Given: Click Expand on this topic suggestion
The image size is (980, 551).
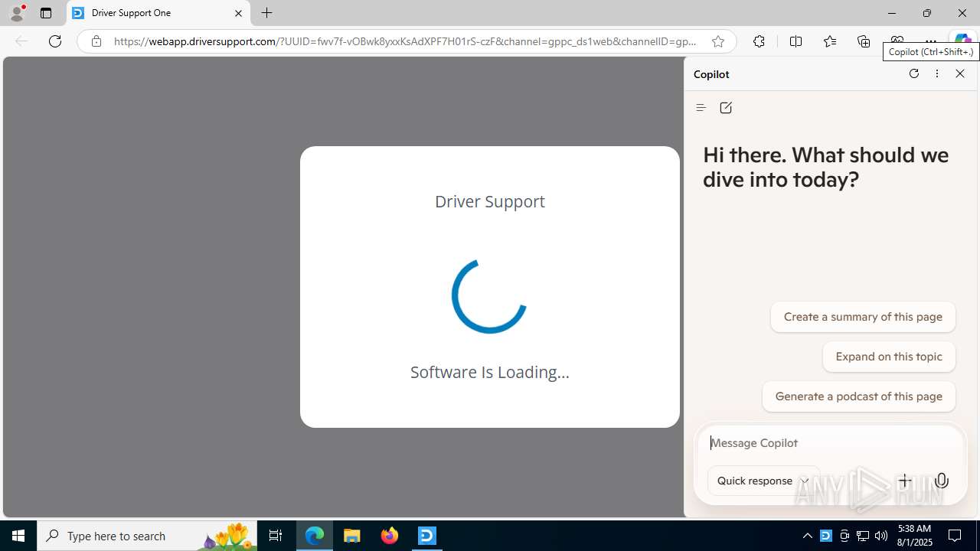Looking at the screenshot, I should (x=889, y=357).
